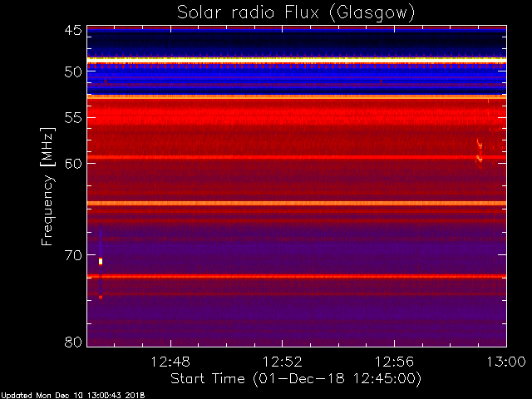Viewport: 532px width, 399px height.
Task: Click the time axis label "12:52"
Action: [x=283, y=362]
